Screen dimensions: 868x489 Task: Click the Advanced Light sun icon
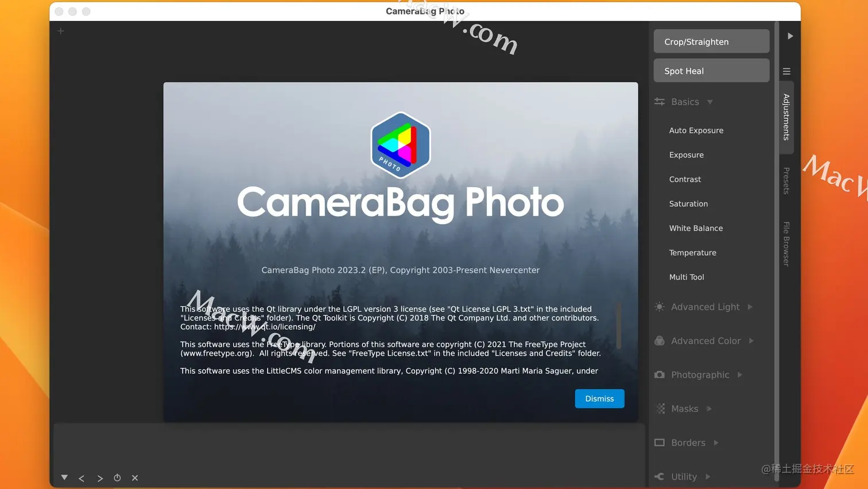tap(660, 307)
